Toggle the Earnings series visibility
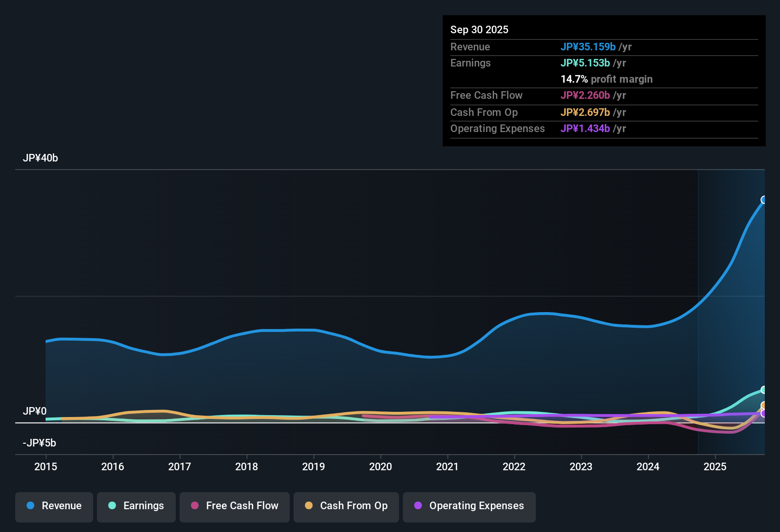The width and height of the screenshot is (780, 532). point(136,506)
